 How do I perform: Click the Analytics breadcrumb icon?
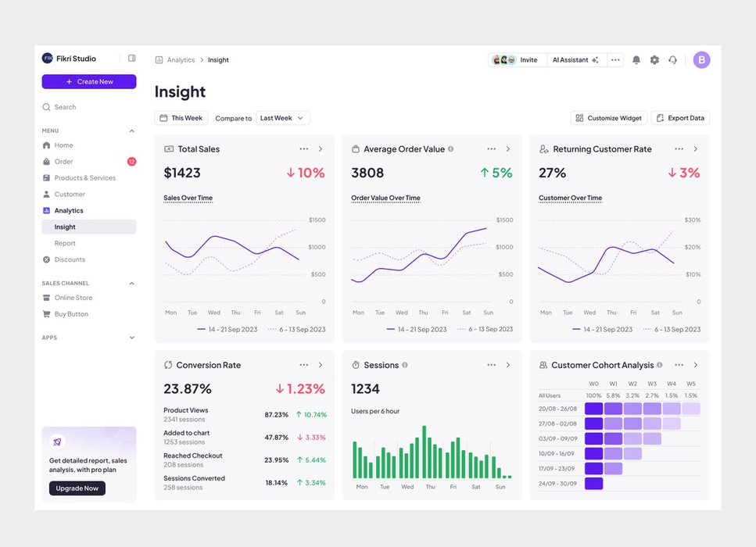coord(159,59)
